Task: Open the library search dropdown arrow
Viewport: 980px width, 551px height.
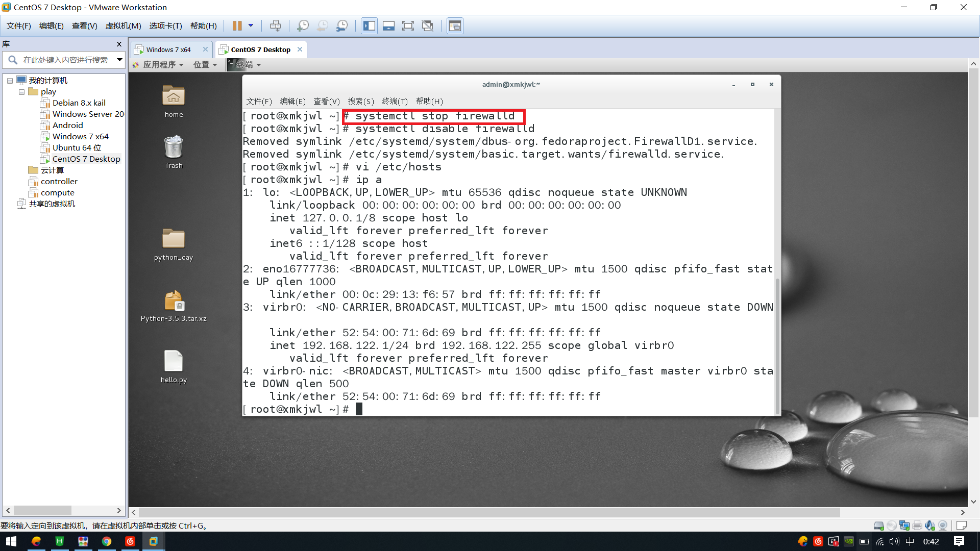Action: tap(119, 60)
